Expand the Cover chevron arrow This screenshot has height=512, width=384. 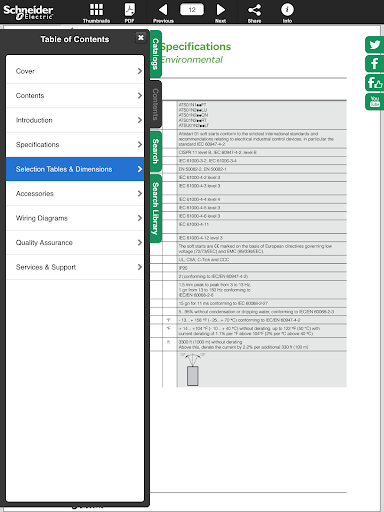(140, 71)
